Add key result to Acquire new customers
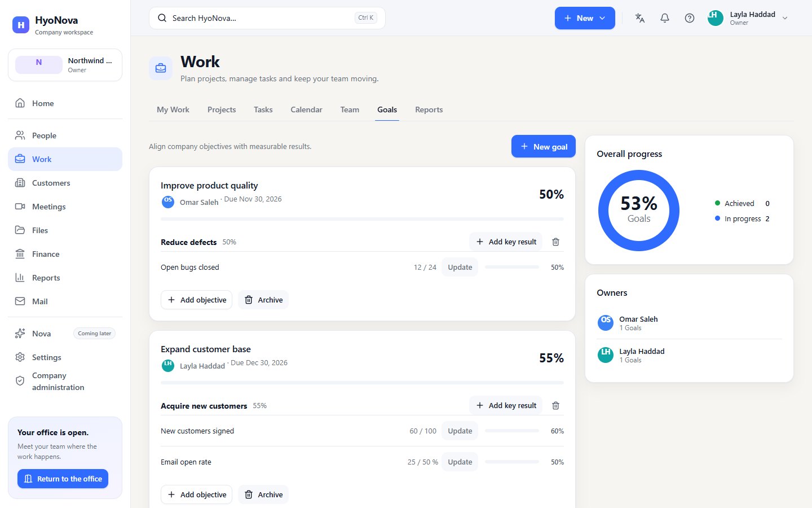 click(506, 405)
